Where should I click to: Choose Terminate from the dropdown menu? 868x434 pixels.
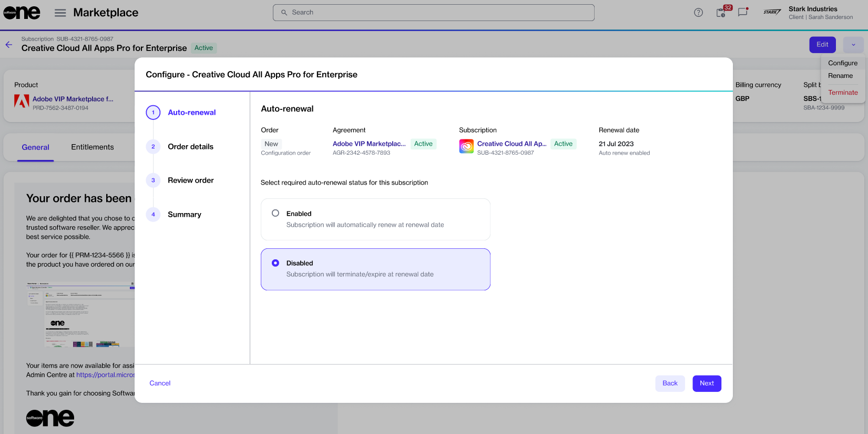[x=843, y=93]
